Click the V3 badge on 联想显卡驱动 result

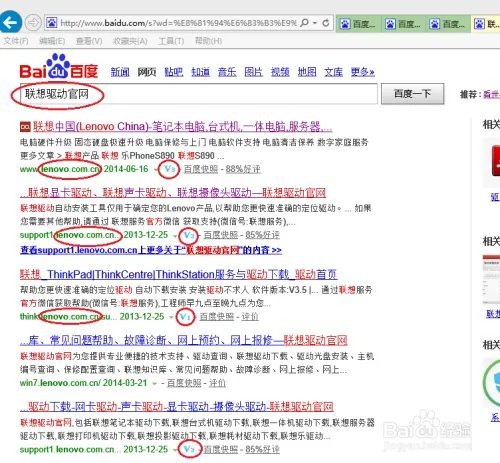[x=189, y=235]
